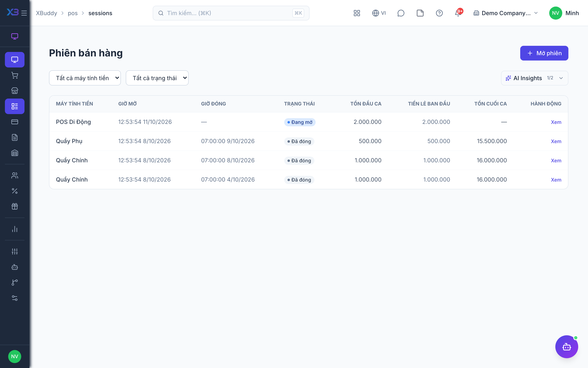Open the Minh user profile menu

[564, 13]
